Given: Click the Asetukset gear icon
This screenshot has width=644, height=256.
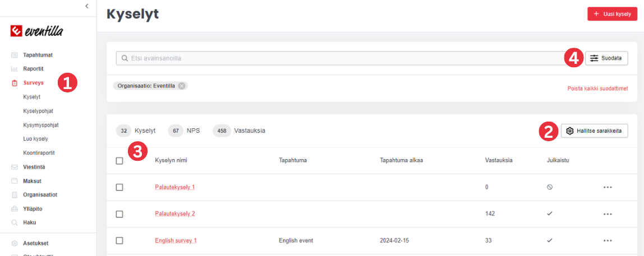Looking at the screenshot, I should coord(15,243).
